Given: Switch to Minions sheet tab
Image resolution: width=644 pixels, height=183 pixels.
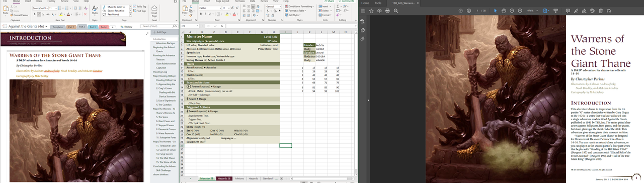Looking at the screenshot, I should (239, 178).
